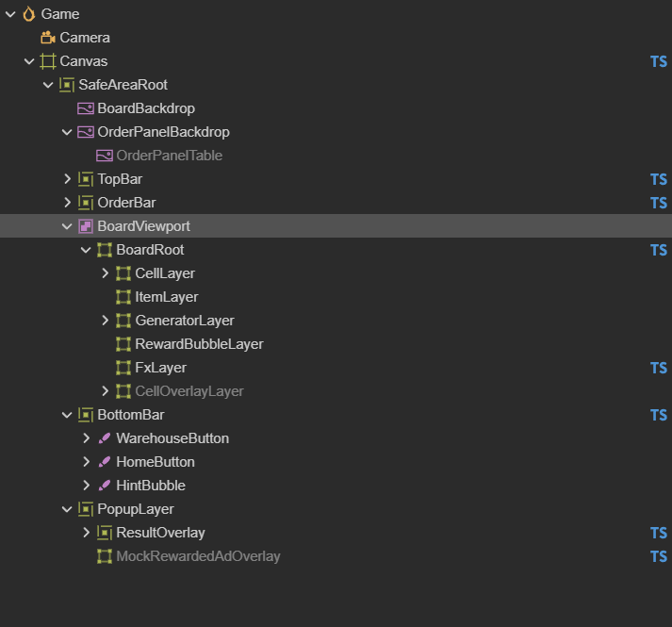The width and height of the screenshot is (672, 627).
Task: Click the widget icon beside SafeAreaRoot
Action: click(x=66, y=85)
